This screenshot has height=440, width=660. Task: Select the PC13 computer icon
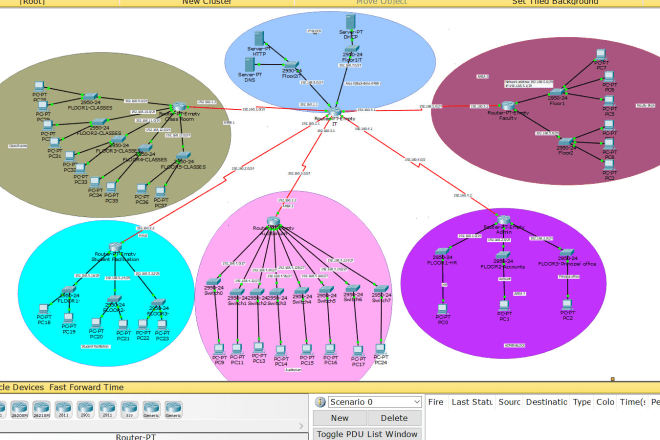tap(258, 347)
